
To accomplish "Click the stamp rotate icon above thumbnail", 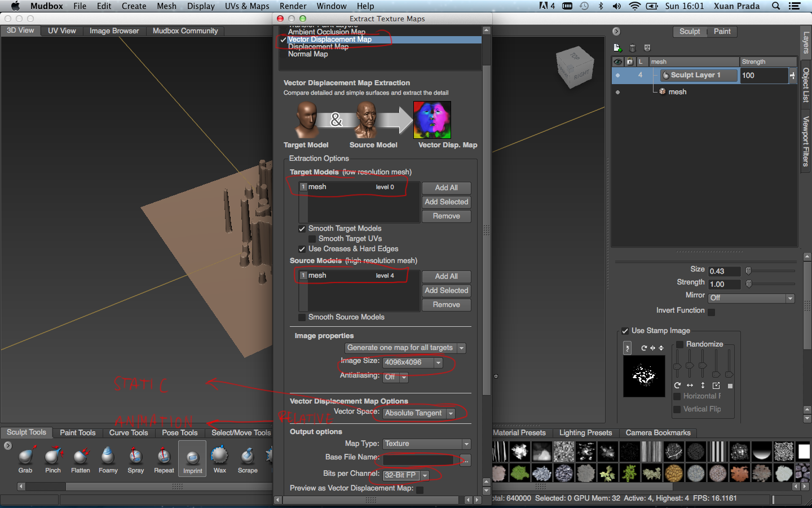I will click(644, 348).
